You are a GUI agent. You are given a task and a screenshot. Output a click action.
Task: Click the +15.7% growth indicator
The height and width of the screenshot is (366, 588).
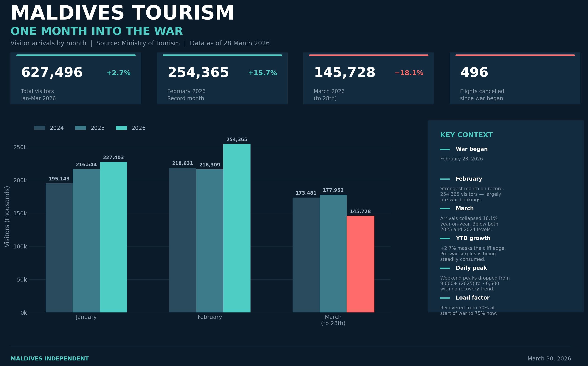pyautogui.click(x=262, y=73)
